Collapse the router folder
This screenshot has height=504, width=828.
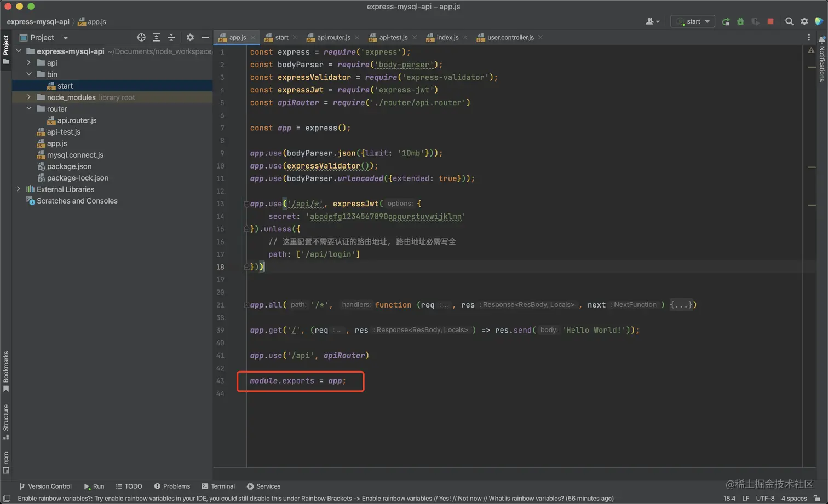pyautogui.click(x=29, y=108)
